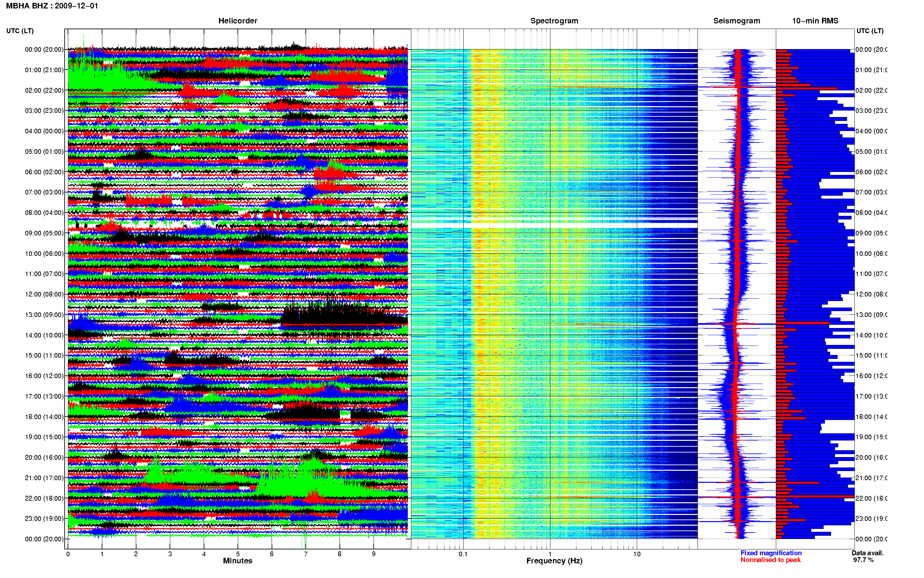Click the 'Helicorder' panel heading

pyautogui.click(x=237, y=21)
